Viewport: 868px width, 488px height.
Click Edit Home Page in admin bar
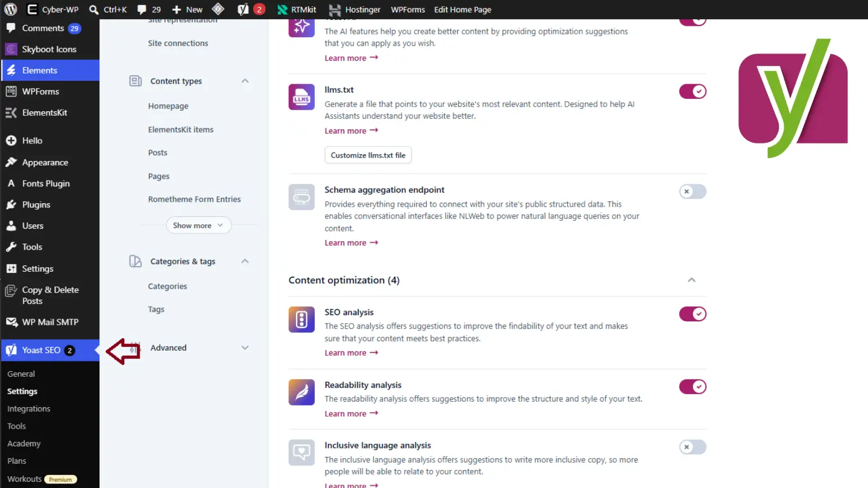(x=462, y=9)
